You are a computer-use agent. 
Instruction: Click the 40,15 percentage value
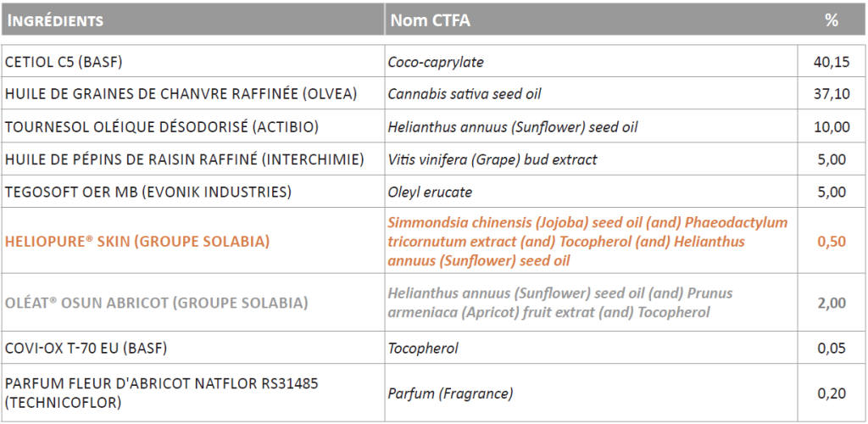(x=832, y=61)
